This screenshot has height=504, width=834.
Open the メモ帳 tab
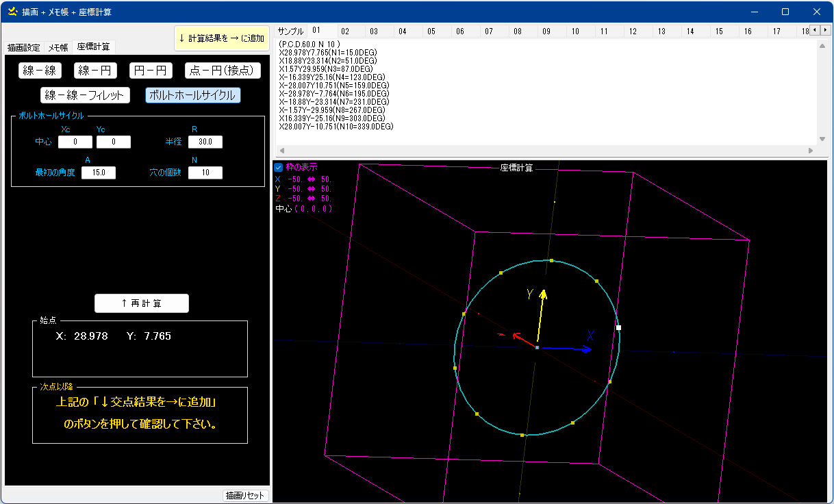pos(58,47)
